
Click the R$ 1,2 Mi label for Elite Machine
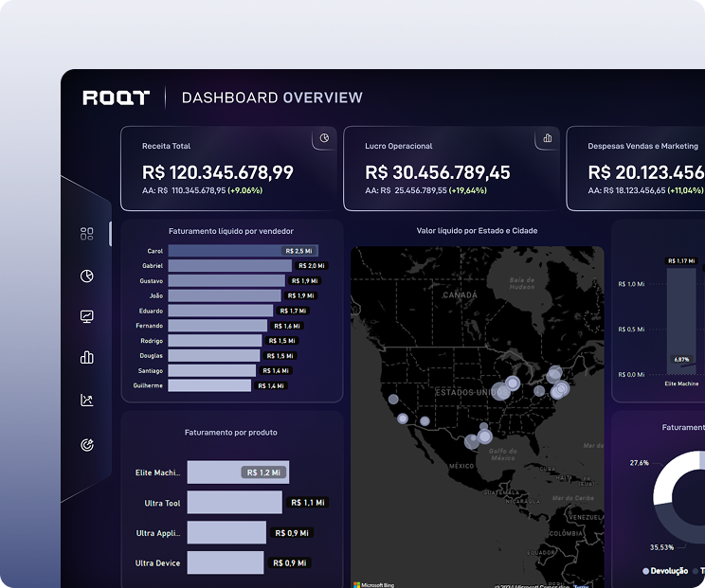pyautogui.click(x=263, y=472)
